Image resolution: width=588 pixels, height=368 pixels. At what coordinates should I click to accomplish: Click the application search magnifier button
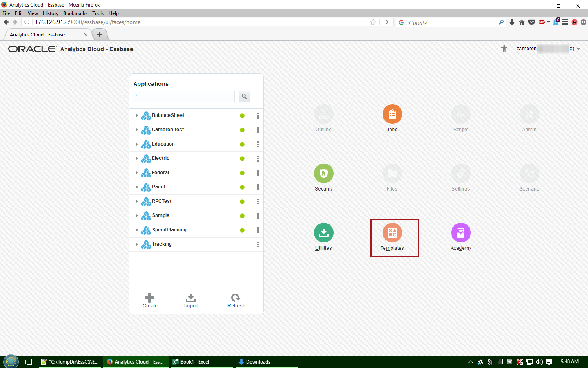[x=244, y=96]
